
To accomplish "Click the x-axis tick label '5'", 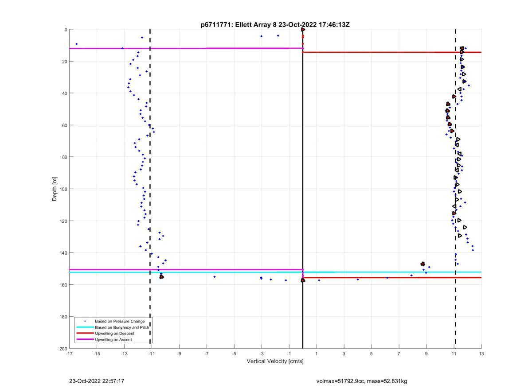I will tap(372, 354).
